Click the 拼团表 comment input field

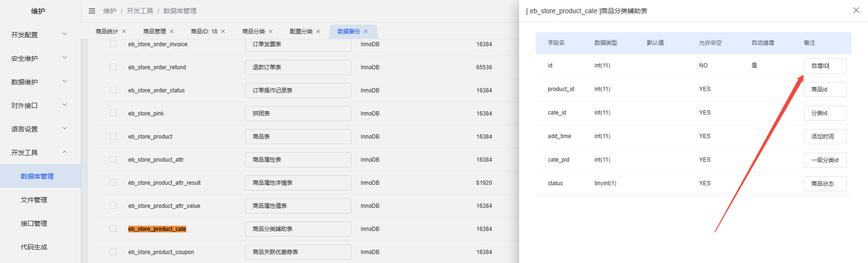(298, 114)
